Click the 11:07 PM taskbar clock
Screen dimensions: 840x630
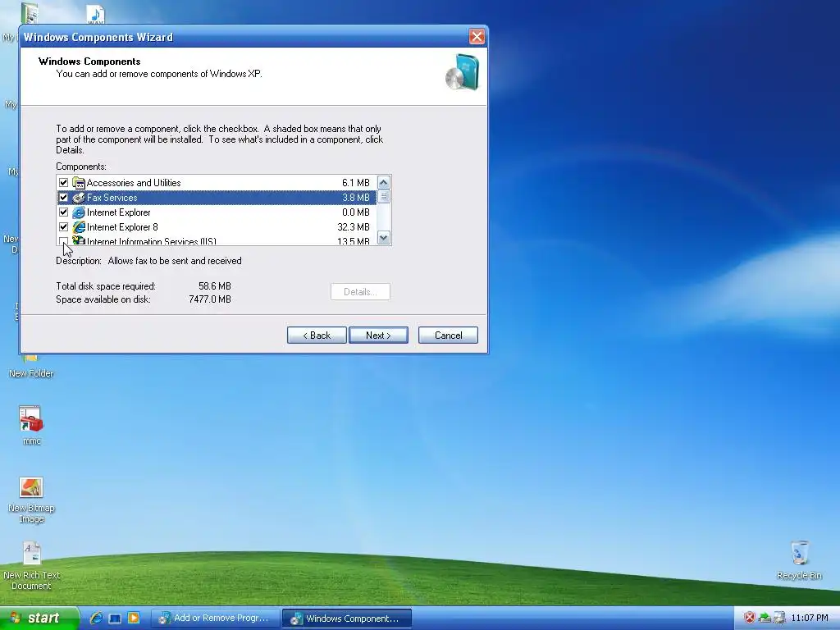point(810,619)
